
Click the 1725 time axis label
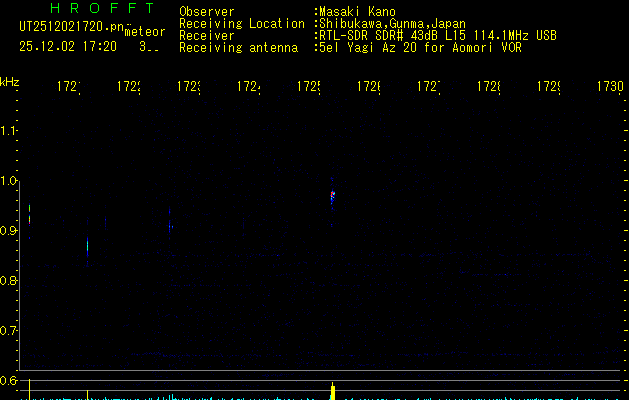pyautogui.click(x=309, y=86)
